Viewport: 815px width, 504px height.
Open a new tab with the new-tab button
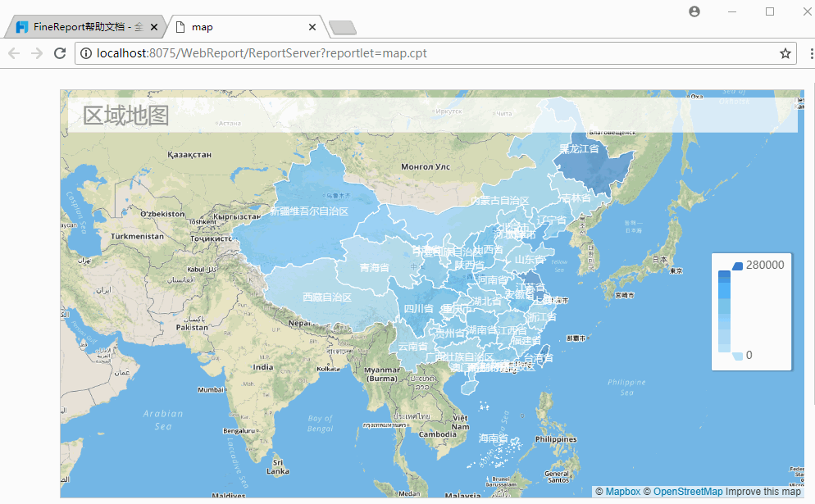(x=343, y=28)
